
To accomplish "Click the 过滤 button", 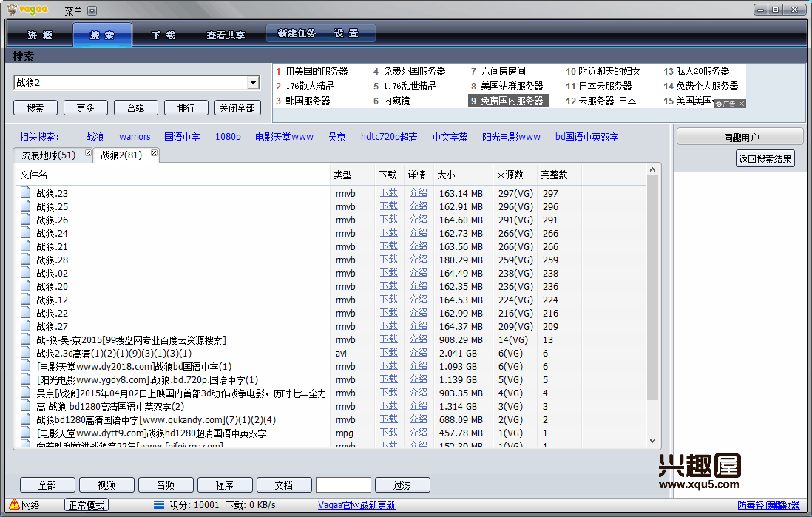I will tap(403, 485).
